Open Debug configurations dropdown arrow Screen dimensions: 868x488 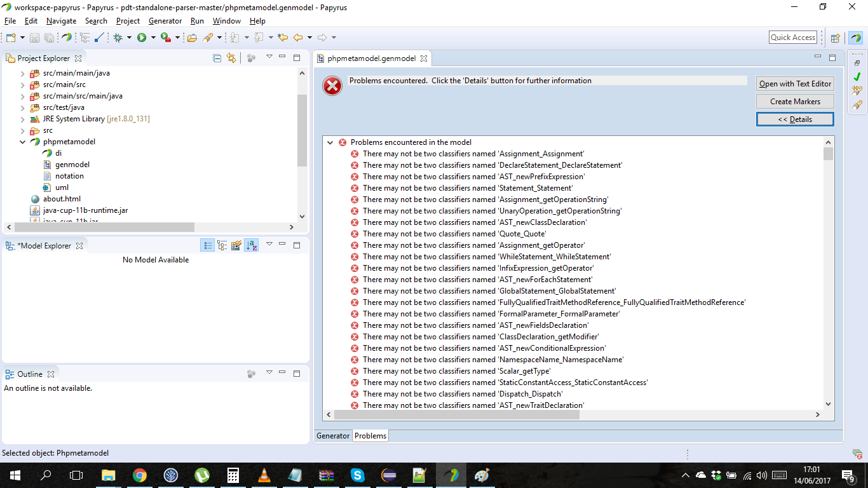129,37
